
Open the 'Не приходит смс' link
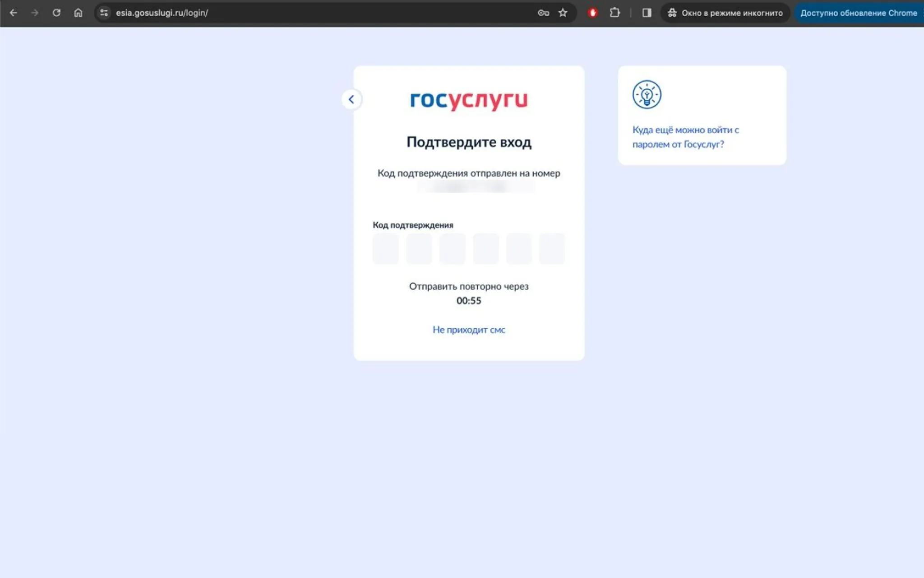coord(469,330)
